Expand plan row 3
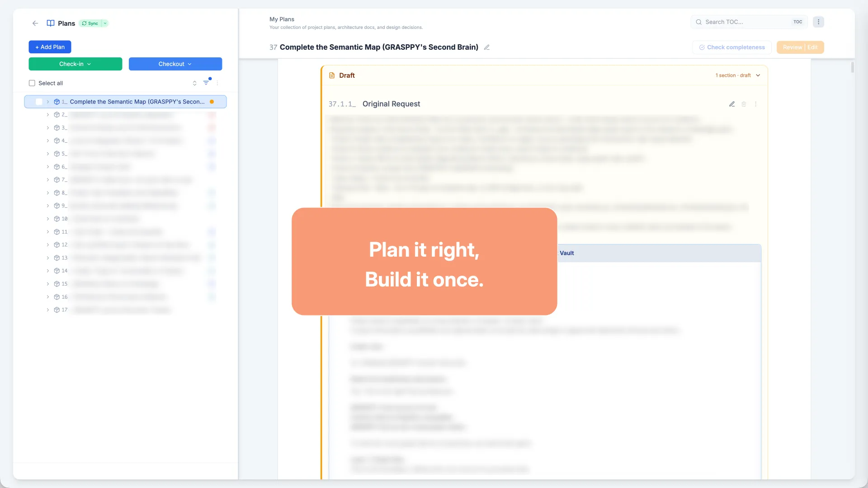The height and width of the screenshot is (488, 868). pos(48,128)
